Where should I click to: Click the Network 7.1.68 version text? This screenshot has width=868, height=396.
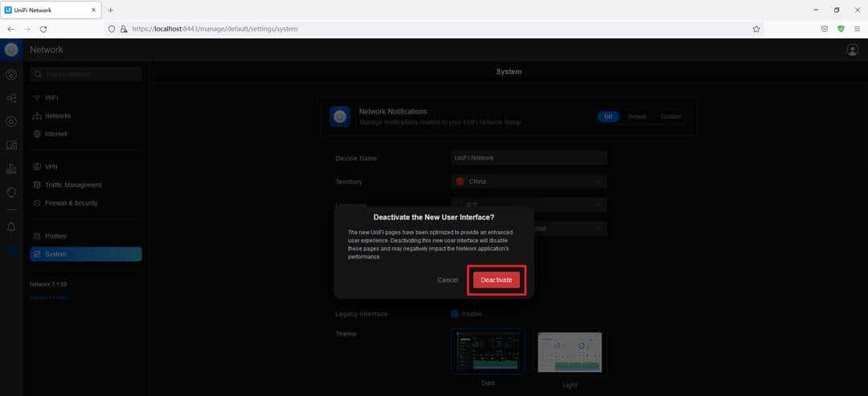click(x=48, y=284)
